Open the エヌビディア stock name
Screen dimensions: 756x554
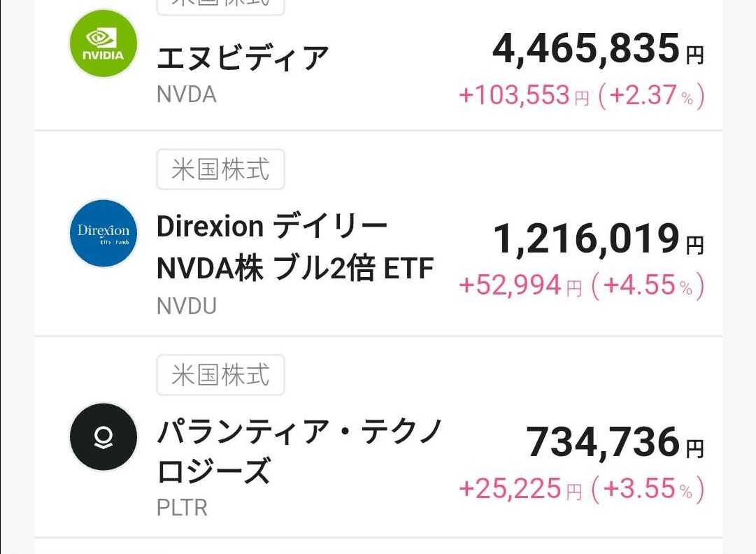[x=242, y=58]
